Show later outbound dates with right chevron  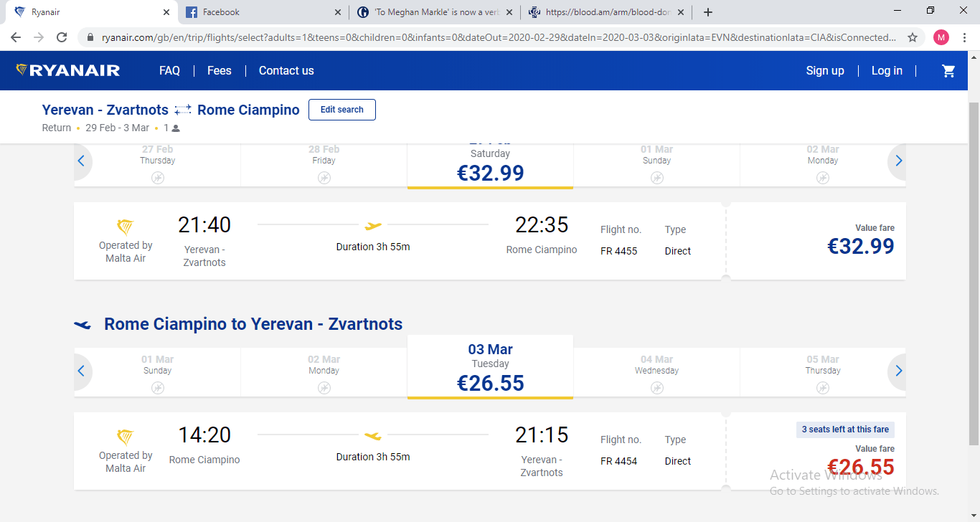898,161
